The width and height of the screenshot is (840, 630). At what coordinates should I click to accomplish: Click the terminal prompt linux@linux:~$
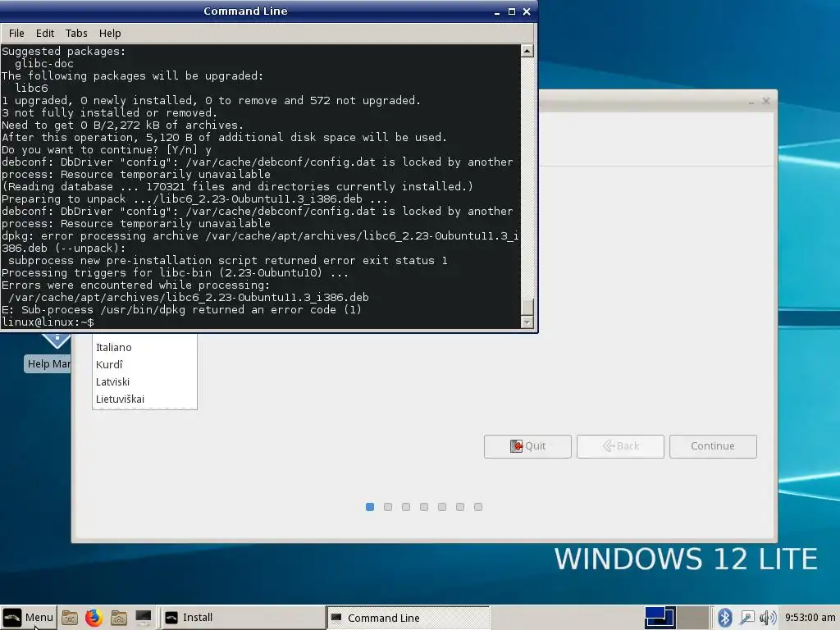48,322
